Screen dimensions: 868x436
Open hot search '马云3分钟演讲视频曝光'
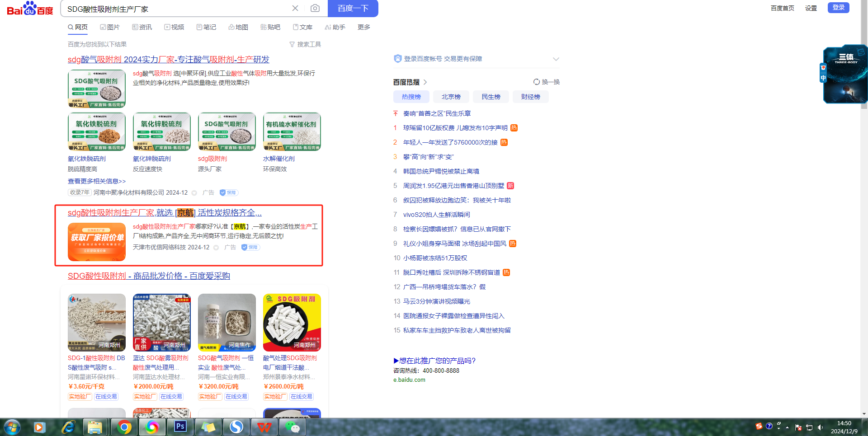tap(437, 301)
